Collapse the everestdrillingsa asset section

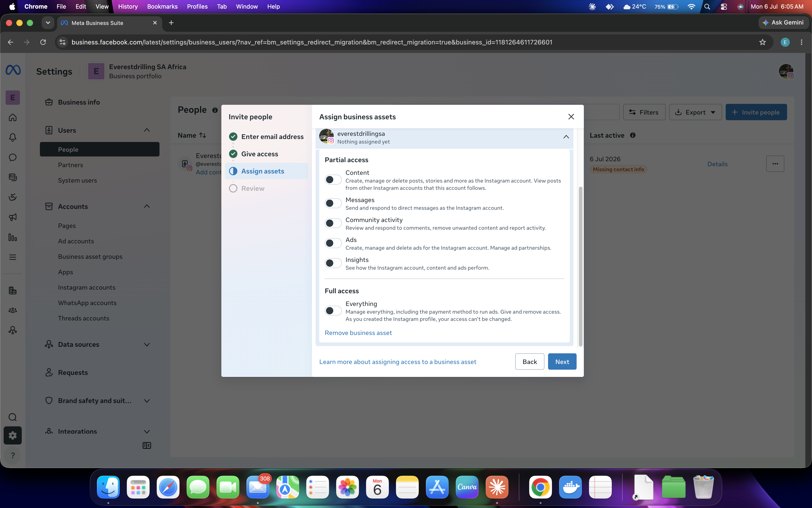coord(566,137)
